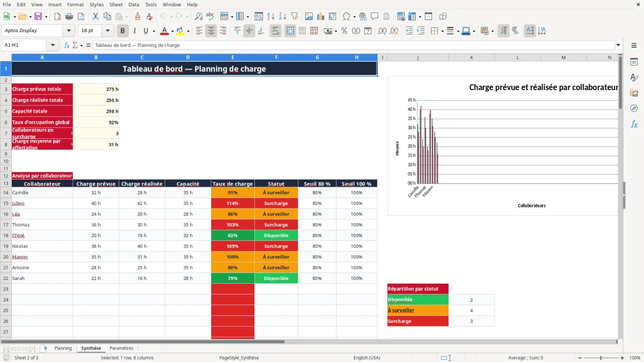Increase indent
Image resolution: width=644 pixels, height=362 pixels.
[409, 31]
